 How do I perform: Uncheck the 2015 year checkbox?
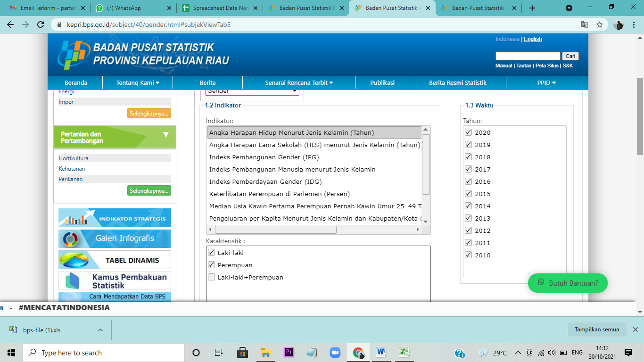(469, 194)
